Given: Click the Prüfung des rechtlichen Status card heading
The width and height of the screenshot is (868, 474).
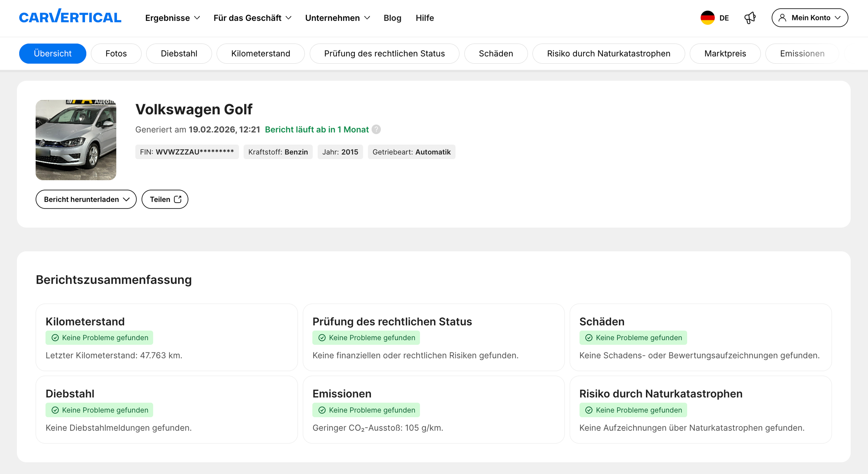Looking at the screenshot, I should [392, 322].
